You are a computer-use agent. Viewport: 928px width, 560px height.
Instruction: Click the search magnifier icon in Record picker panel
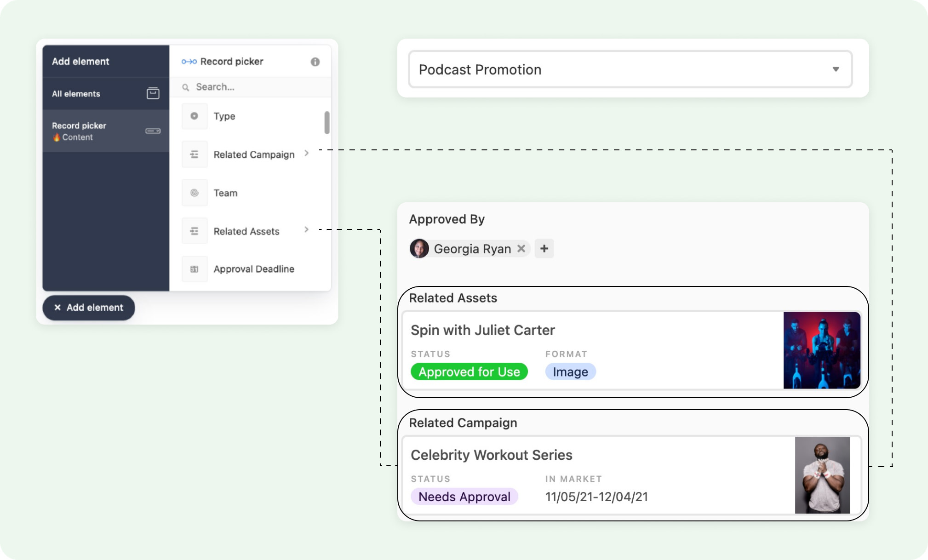click(186, 87)
